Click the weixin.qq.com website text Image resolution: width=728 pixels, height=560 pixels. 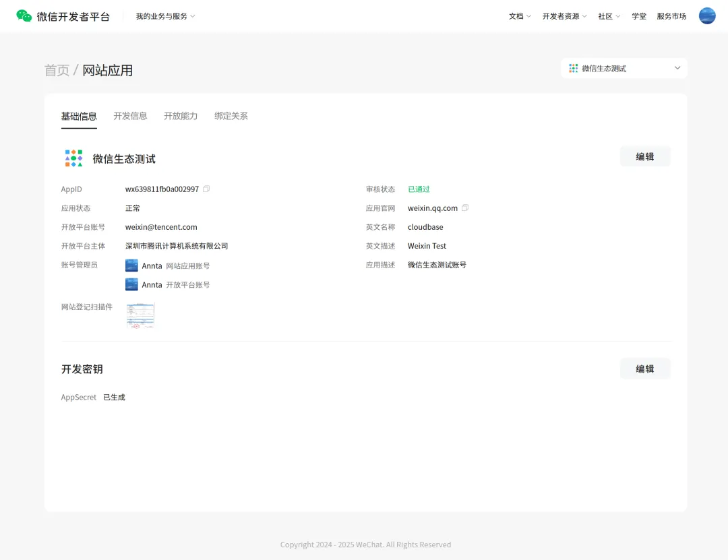coord(433,208)
